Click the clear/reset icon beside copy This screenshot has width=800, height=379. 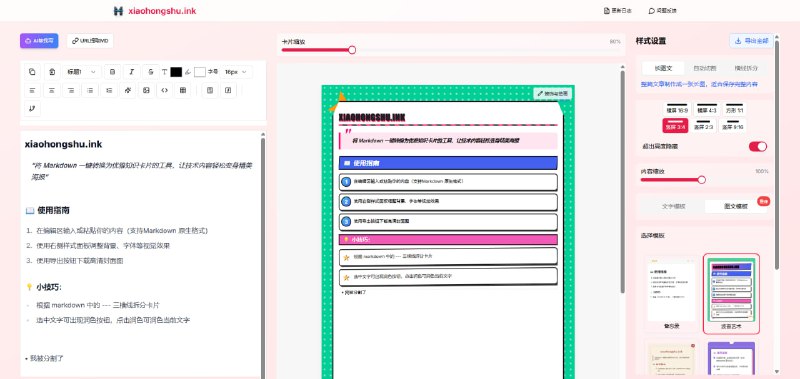click(52, 72)
